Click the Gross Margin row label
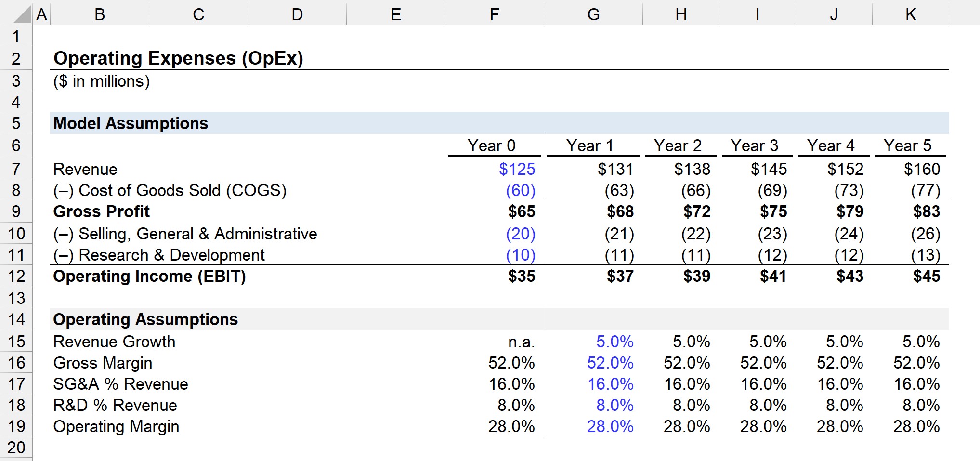 [103, 363]
